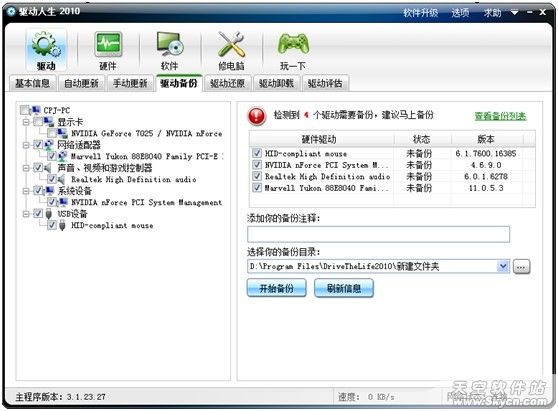This screenshot has width=558, height=411.
Task: Click the 网络适配器 network adapter icon
Action: click(49, 144)
